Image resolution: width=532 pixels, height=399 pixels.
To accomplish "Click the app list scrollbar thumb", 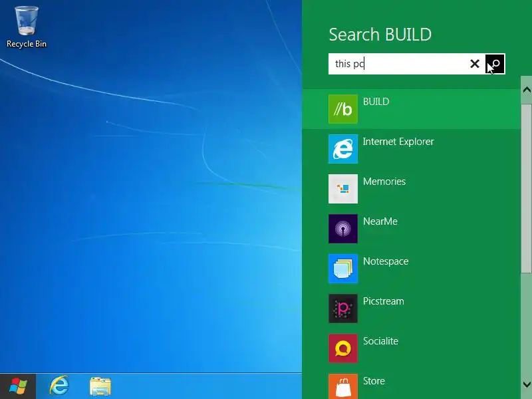I will tap(527, 188).
